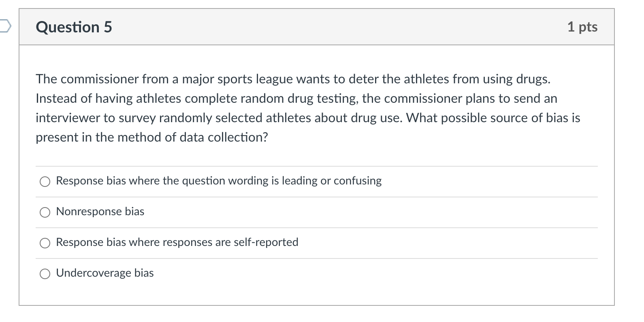Click the line starting "interviewer to survey randomly"

307,118
